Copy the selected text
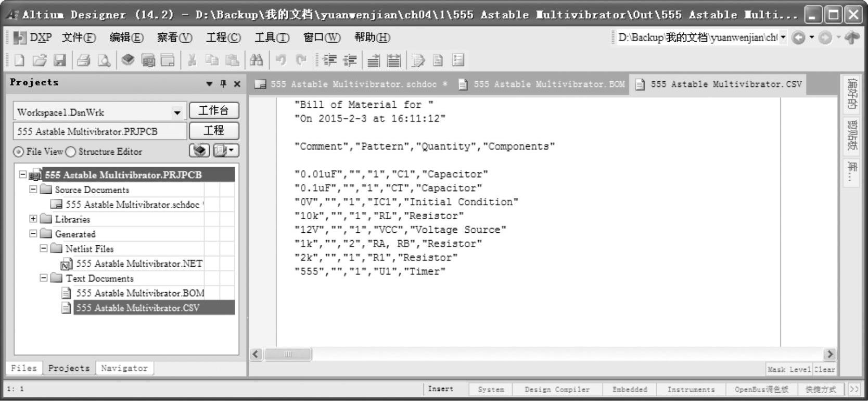 click(212, 60)
